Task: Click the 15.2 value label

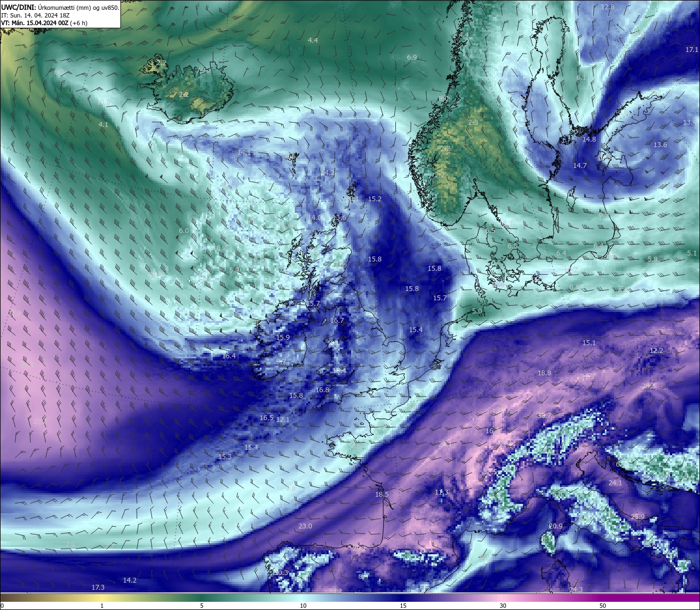Action: pyautogui.click(x=375, y=199)
